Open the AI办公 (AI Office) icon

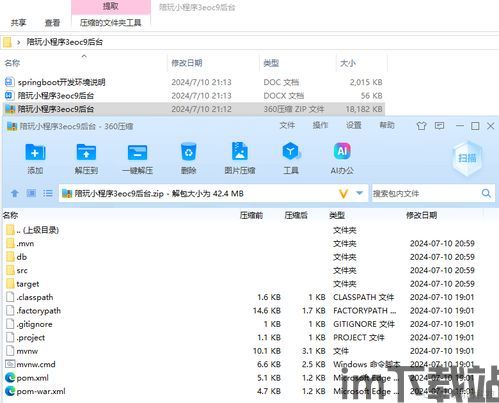[x=342, y=151]
